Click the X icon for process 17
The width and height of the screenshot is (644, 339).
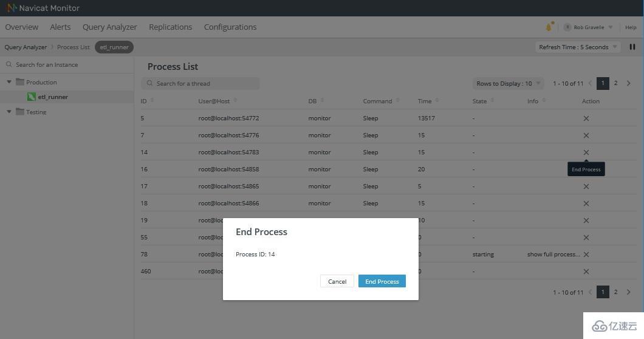pyautogui.click(x=586, y=187)
